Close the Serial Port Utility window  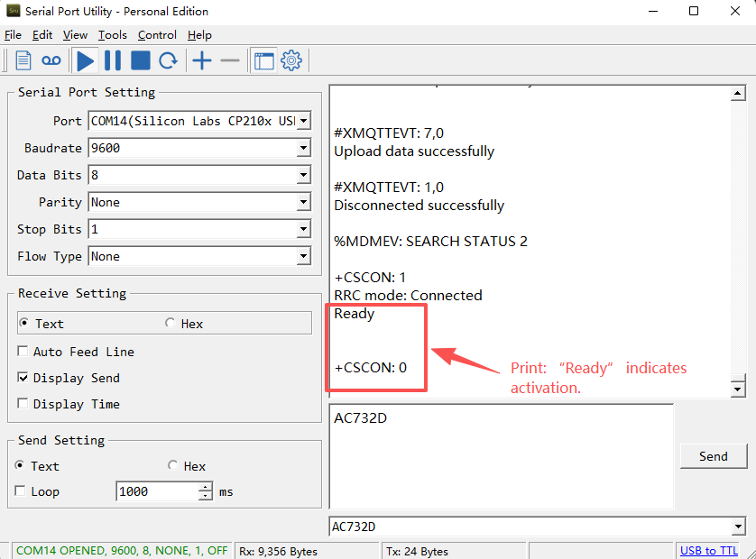coord(734,11)
